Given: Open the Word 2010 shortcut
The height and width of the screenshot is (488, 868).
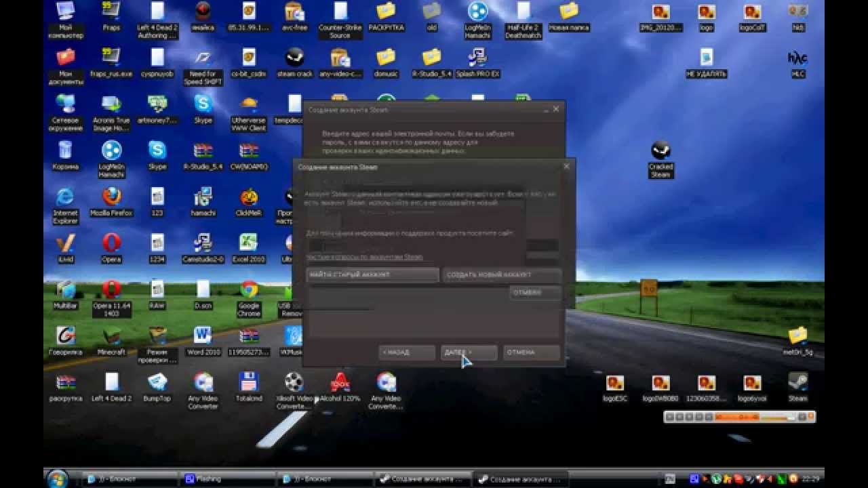Looking at the screenshot, I should [x=203, y=342].
